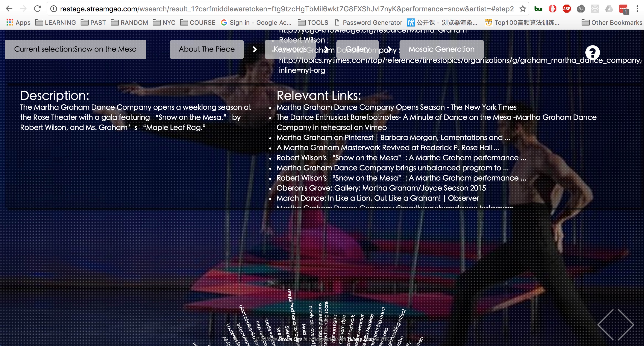
Task: Expand the Other Bookmarks folder
Action: click(x=612, y=22)
